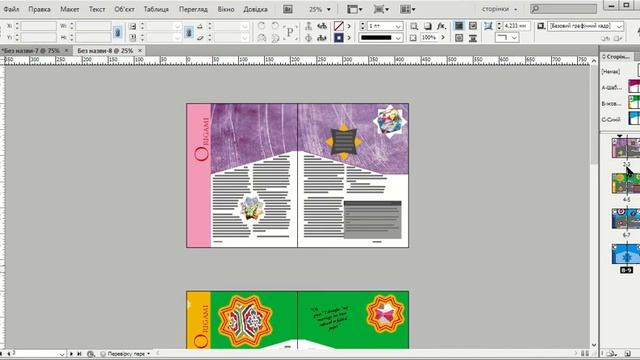Select the [Немає] master row
Viewport: 640px width, 360px height.
click(620, 71)
